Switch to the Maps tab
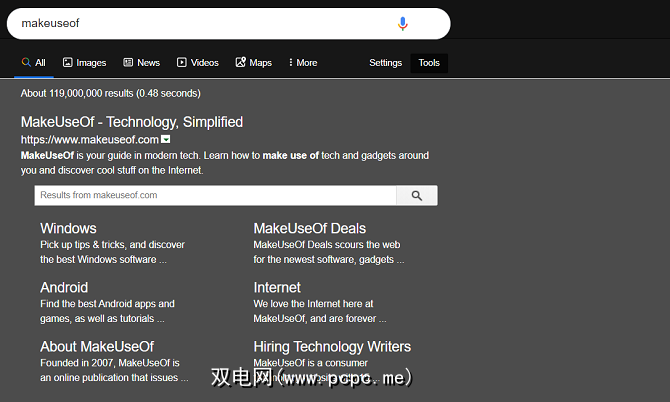The image size is (670, 402). point(254,63)
